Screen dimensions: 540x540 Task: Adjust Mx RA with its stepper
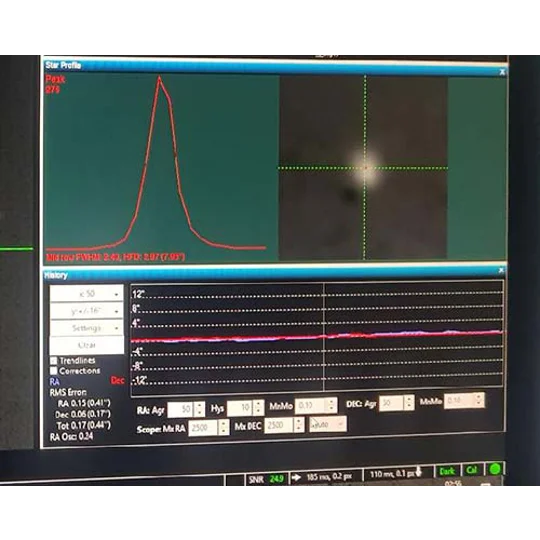point(224,427)
